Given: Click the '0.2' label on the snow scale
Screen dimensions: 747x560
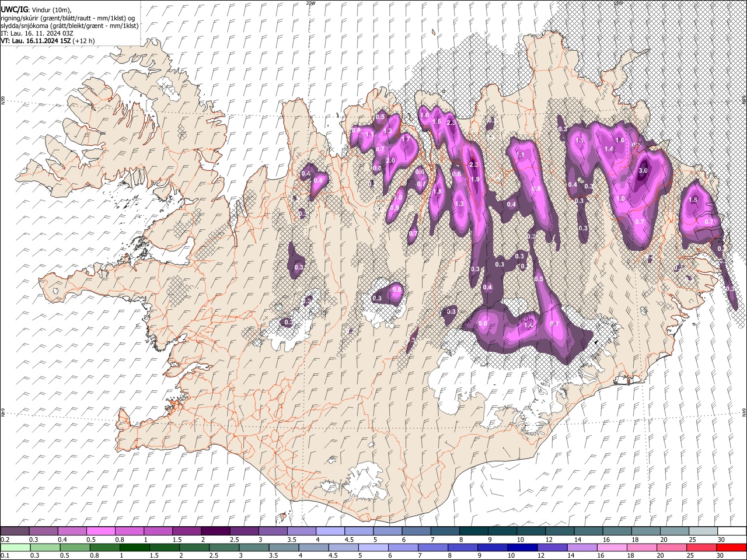Looking at the screenshot, I should 5,540.
